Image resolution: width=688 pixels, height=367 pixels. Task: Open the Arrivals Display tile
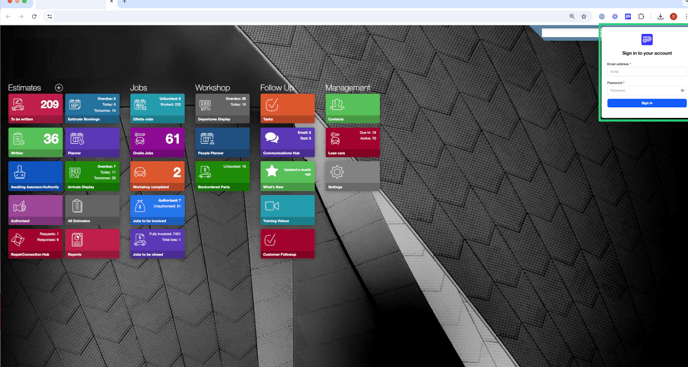click(92, 176)
